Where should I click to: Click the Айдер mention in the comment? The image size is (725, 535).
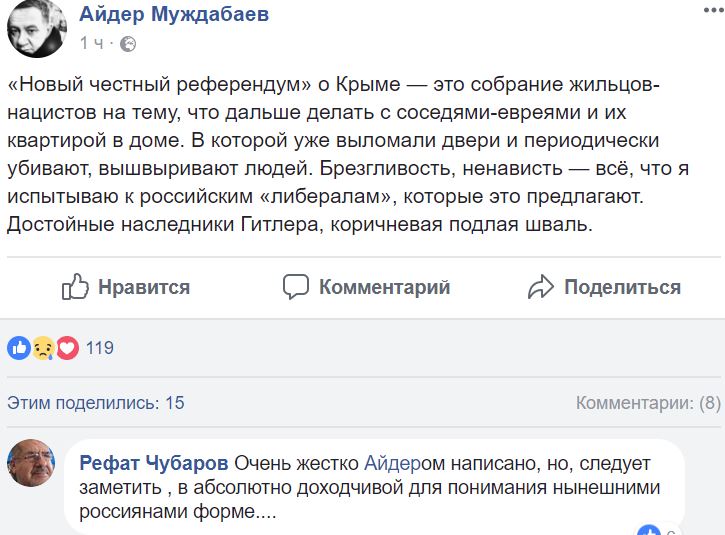393,463
